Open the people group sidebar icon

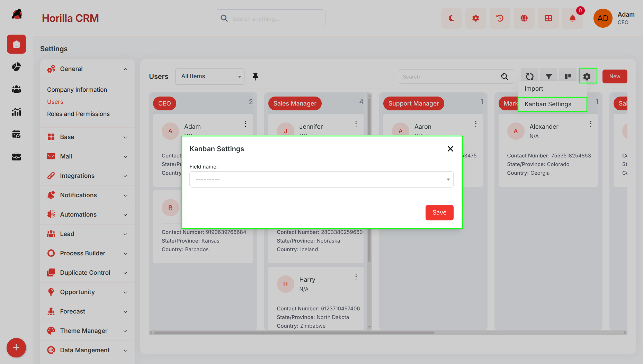pyautogui.click(x=16, y=89)
